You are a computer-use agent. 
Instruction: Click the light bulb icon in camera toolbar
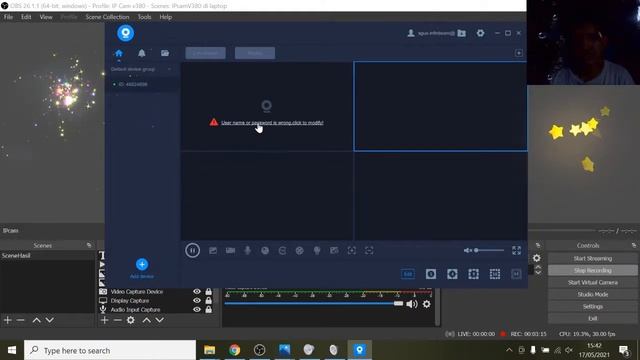(x=317, y=250)
